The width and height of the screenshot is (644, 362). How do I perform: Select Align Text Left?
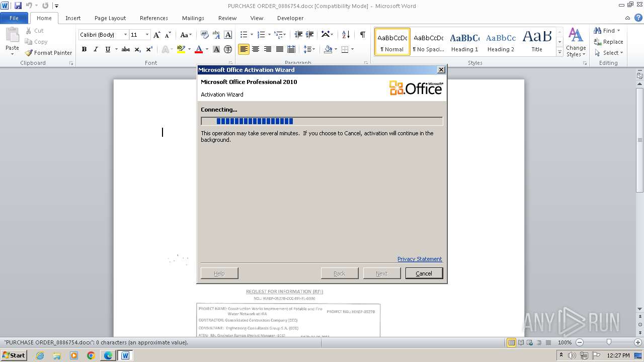click(x=244, y=49)
